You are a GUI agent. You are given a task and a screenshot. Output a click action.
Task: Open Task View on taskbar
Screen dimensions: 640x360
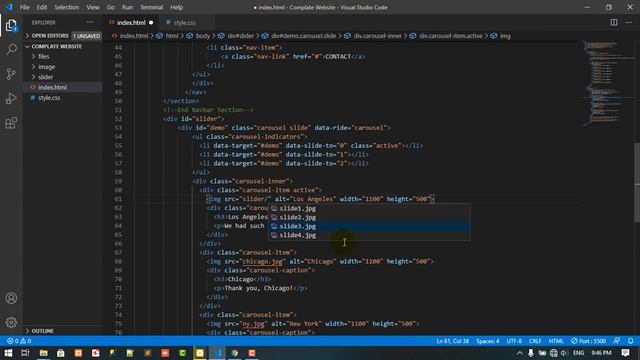[25, 353]
